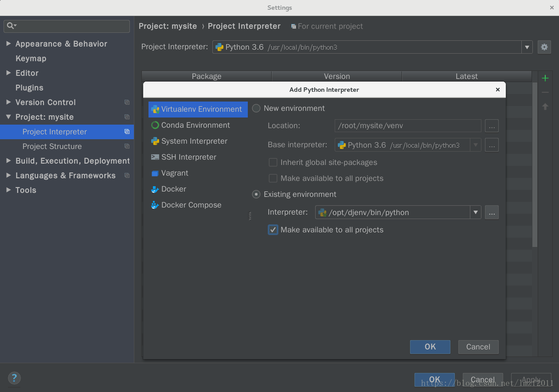Image resolution: width=559 pixels, height=392 pixels.
Task: Select Conda Environment type
Action: pyautogui.click(x=198, y=125)
